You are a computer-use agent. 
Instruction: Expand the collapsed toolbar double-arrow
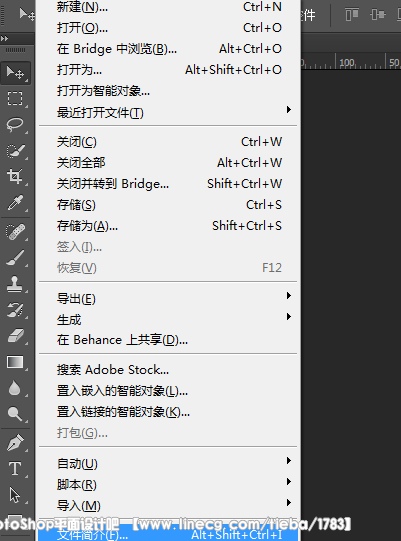4,39
